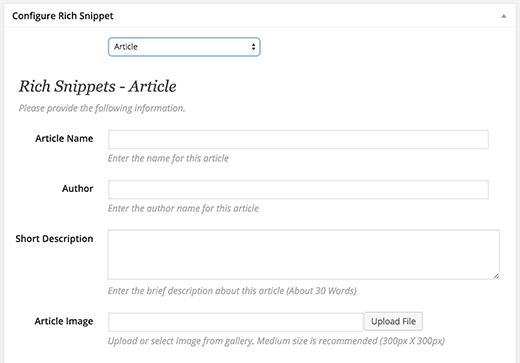
Task: Click the Article Image label
Action: coord(64,321)
